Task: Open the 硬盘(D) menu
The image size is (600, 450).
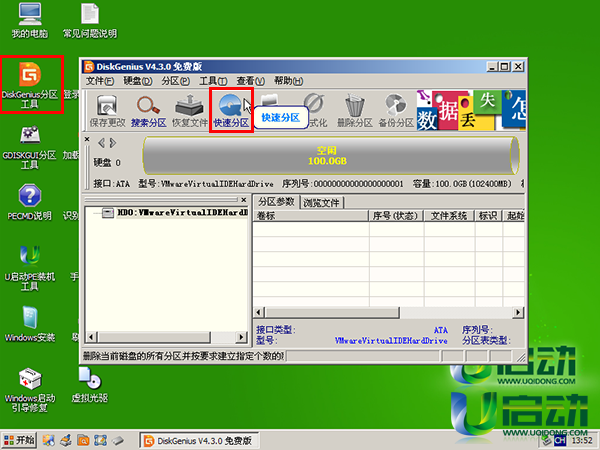Action: 138,81
